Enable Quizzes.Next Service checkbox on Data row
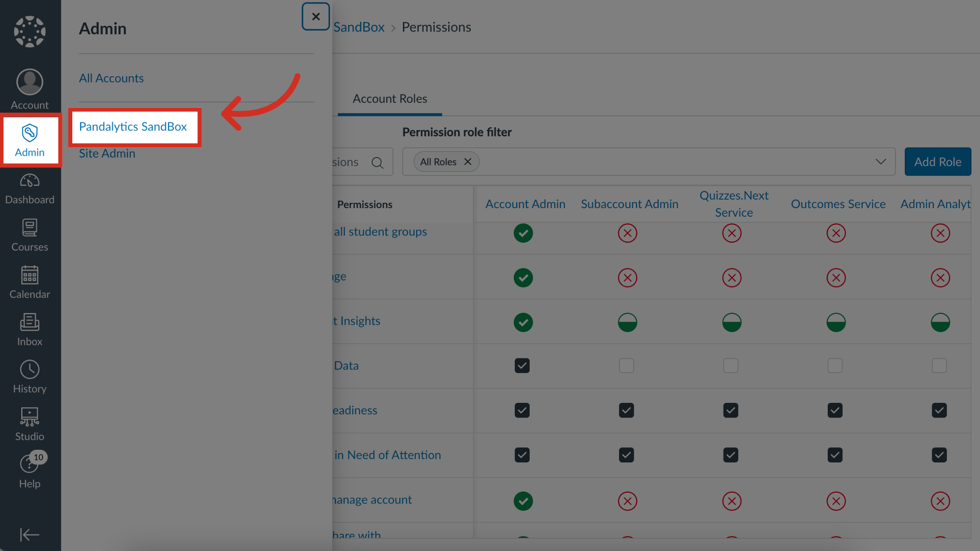Viewport: 980px width, 551px height. [x=731, y=366]
